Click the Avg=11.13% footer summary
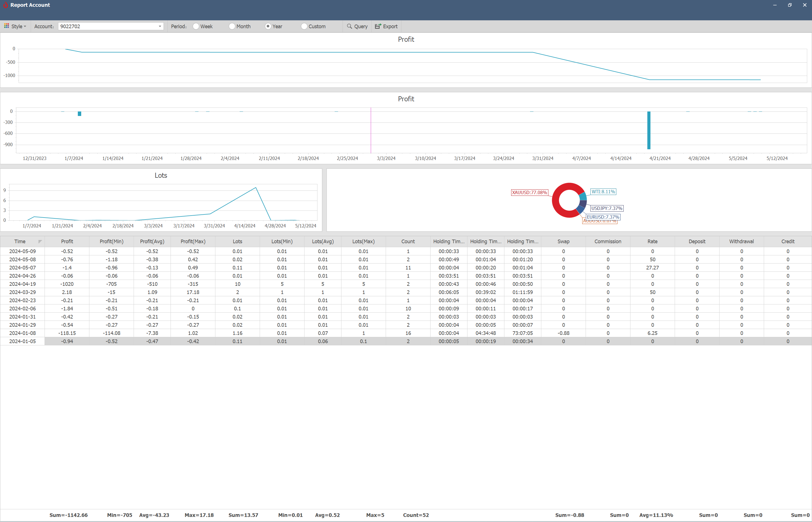This screenshot has width=812, height=522. point(656,515)
